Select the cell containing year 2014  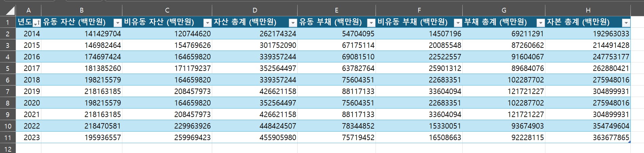pos(28,34)
